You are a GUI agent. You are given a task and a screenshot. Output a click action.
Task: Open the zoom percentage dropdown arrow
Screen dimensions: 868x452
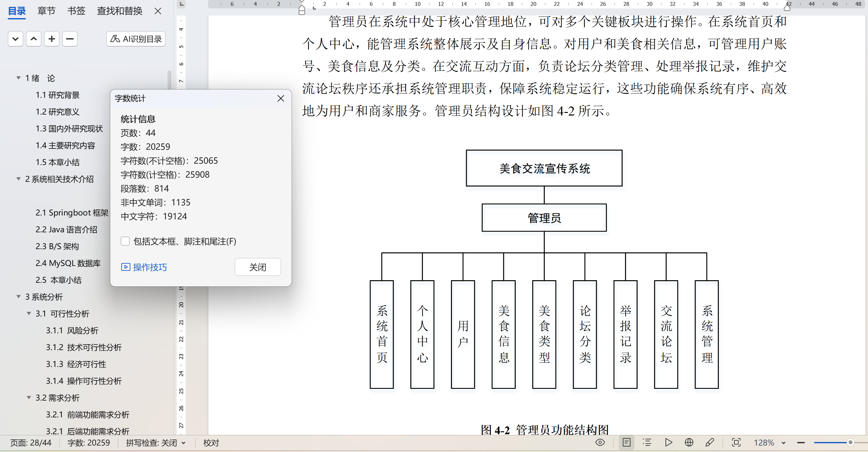784,443
